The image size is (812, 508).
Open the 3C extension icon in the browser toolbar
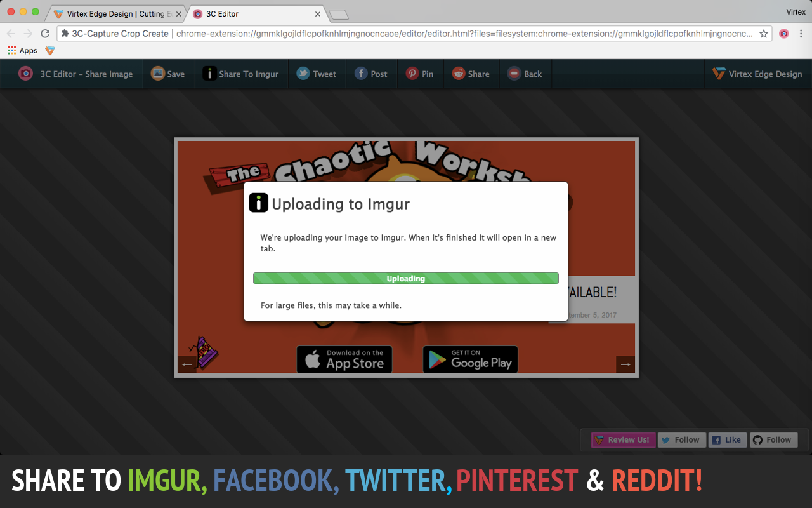click(x=784, y=34)
